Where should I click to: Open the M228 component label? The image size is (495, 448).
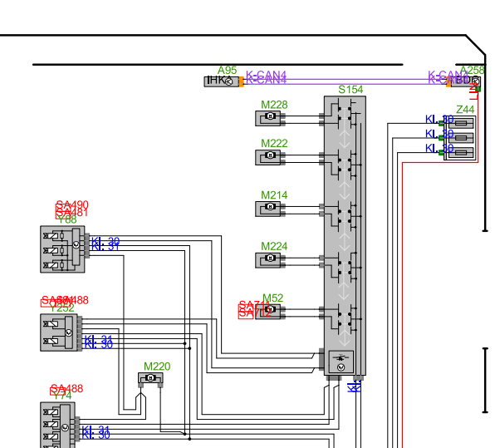pyautogui.click(x=274, y=105)
